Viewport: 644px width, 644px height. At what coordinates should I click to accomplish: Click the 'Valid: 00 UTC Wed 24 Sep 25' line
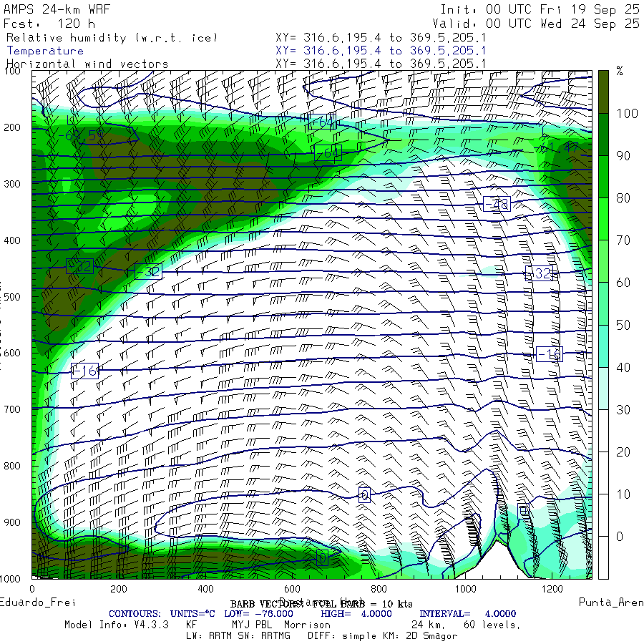(536, 24)
